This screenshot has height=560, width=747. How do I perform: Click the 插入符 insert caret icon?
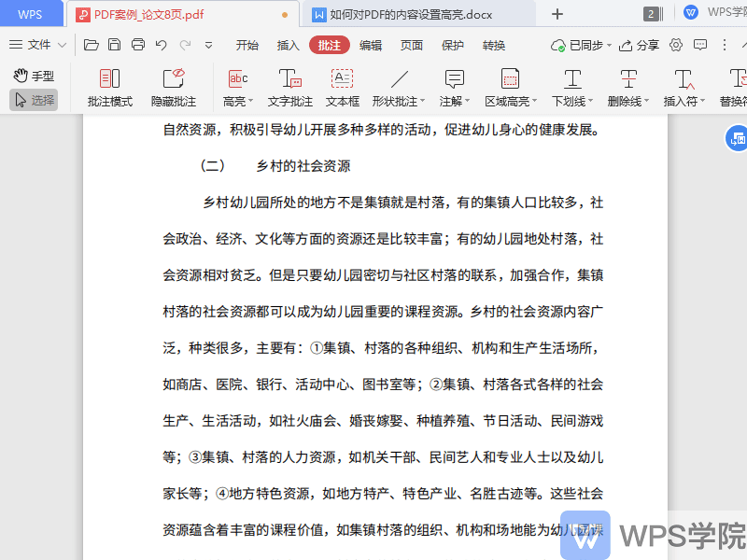(684, 79)
